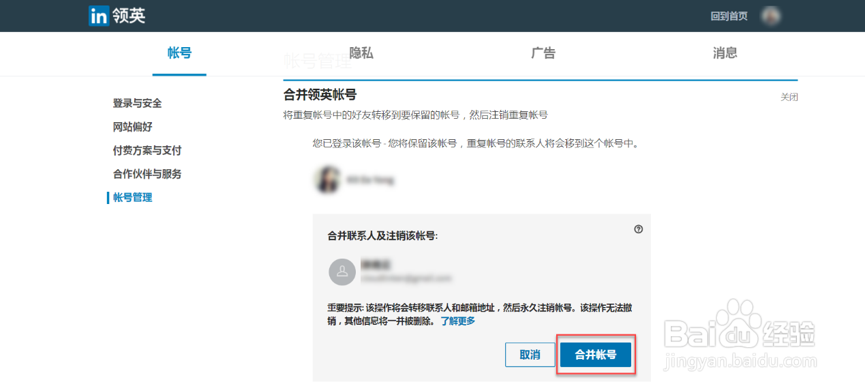Click the 取消 button
The image size is (865, 391).
tap(530, 355)
